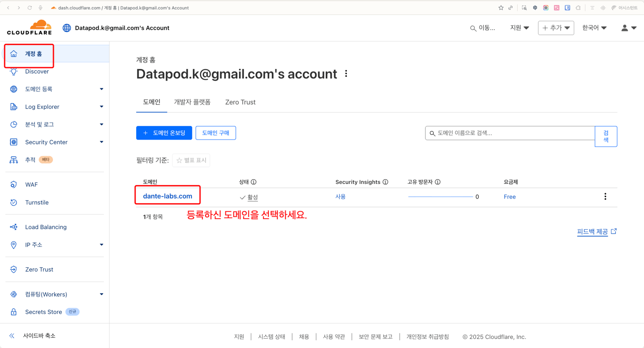Image resolution: width=644 pixels, height=348 pixels.
Task: Open the 시스템 상태 footer link
Action: coord(272,337)
